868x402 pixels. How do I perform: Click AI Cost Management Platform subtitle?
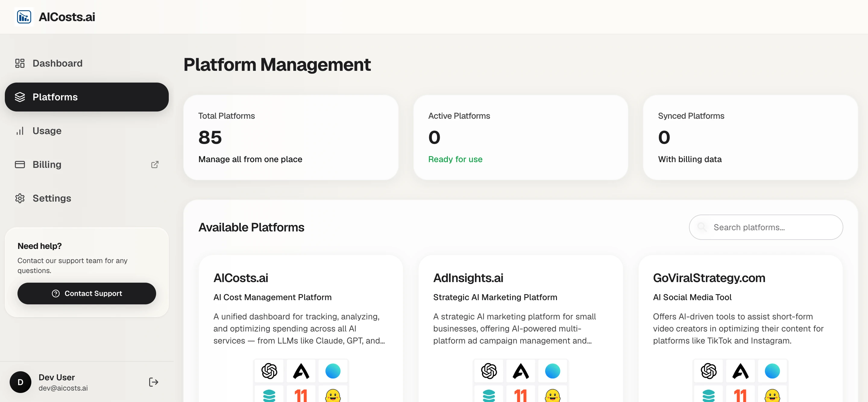(272, 297)
